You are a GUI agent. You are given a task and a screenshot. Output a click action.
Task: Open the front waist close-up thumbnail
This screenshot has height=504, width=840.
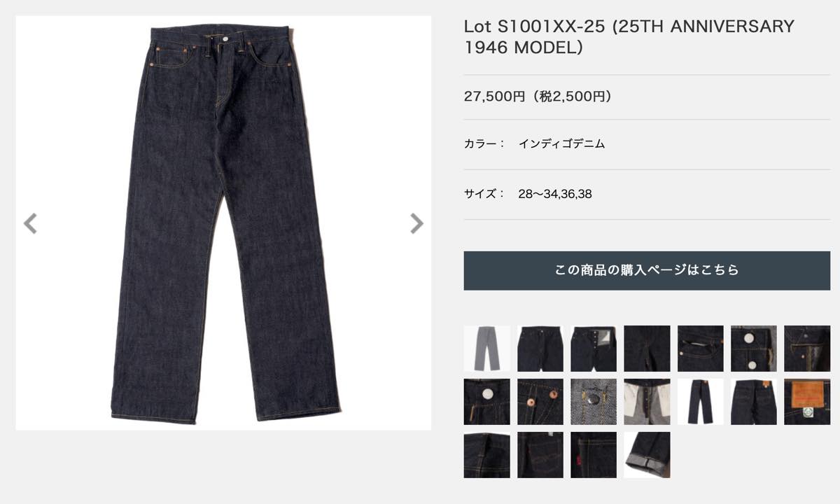pos(540,349)
